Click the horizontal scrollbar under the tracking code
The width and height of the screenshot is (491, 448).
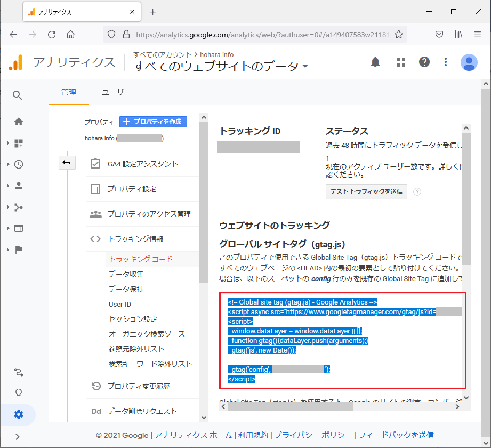[291, 406]
